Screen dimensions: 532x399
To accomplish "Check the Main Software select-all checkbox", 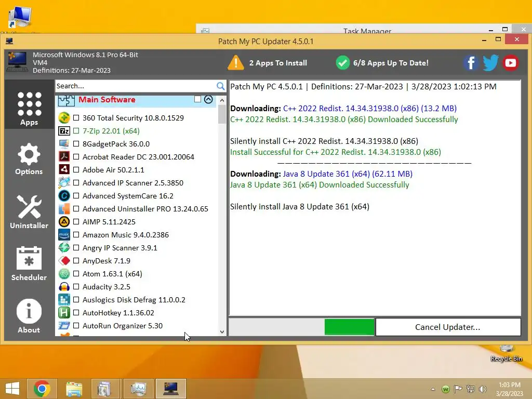I will [197, 99].
